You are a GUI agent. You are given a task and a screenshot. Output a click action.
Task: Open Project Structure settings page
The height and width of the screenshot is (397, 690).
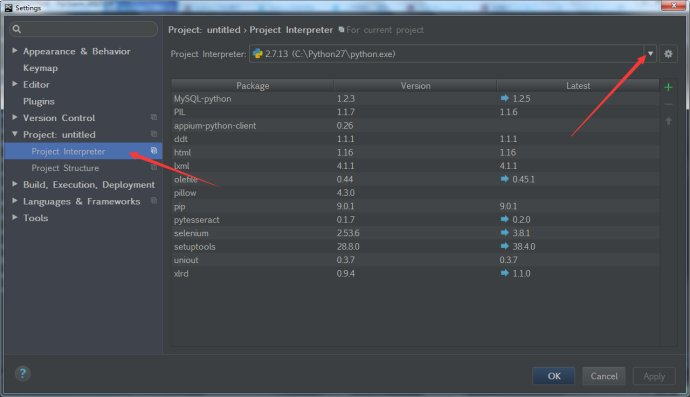click(65, 168)
